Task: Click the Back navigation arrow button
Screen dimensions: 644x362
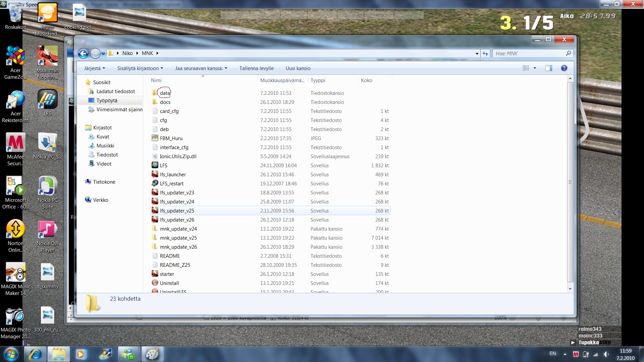Action: [x=83, y=53]
